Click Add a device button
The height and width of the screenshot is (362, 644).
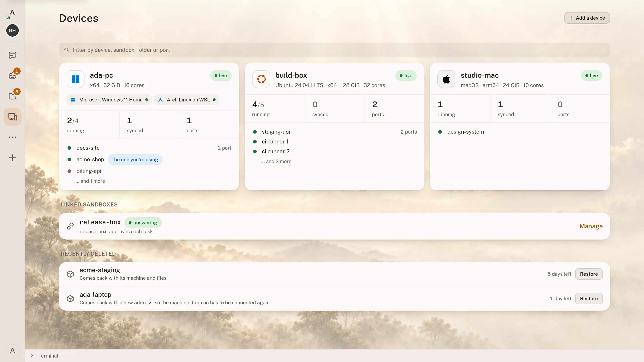click(x=587, y=18)
